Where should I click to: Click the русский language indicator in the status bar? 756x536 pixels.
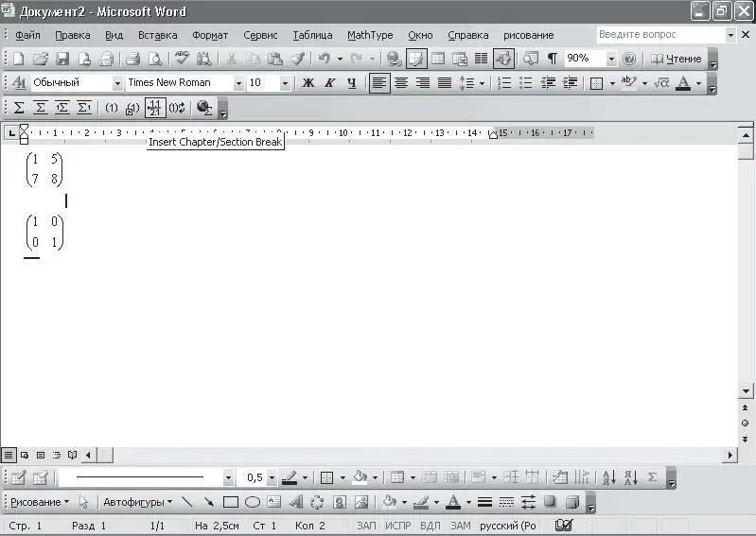508,526
